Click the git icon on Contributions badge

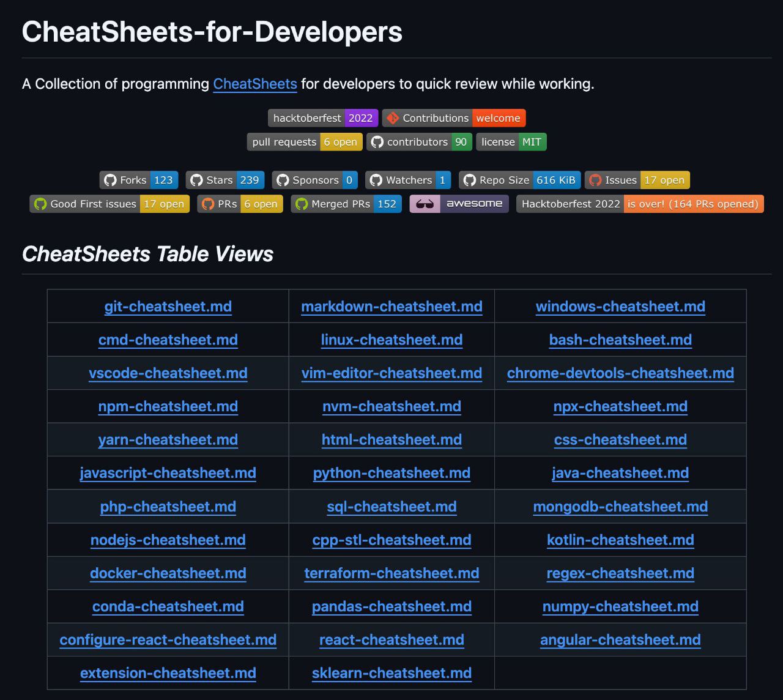(x=393, y=118)
